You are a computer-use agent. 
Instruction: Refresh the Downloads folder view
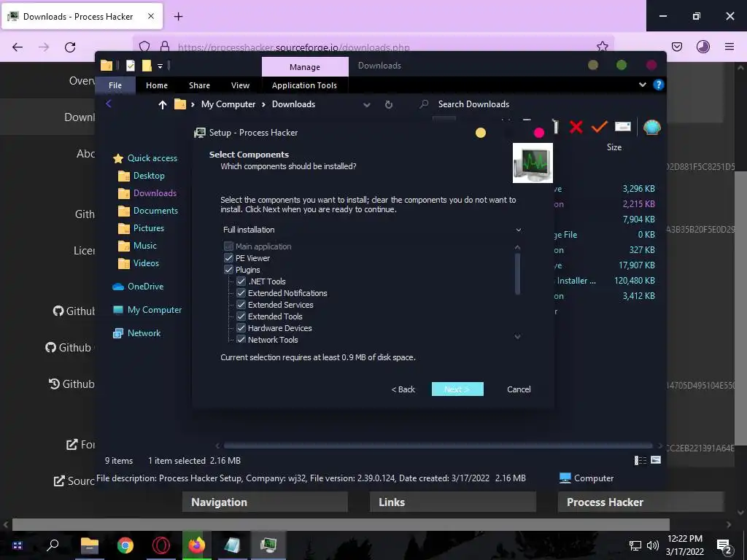[389, 105]
